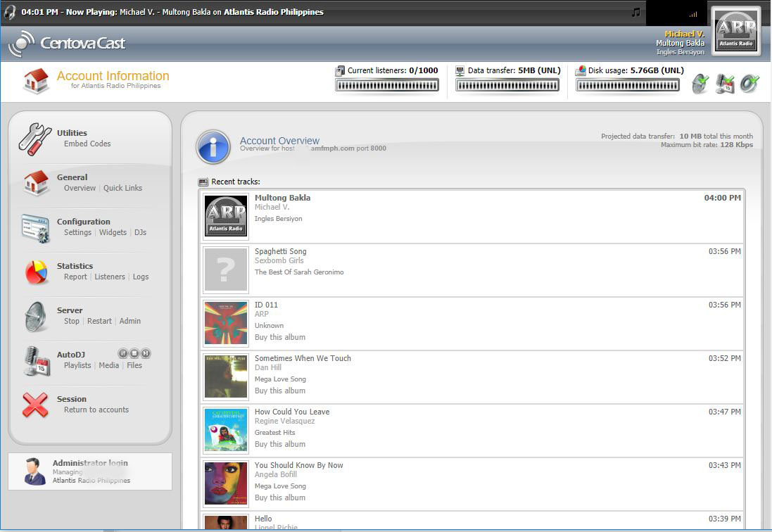Click the Spaghetti Song track title

click(281, 251)
